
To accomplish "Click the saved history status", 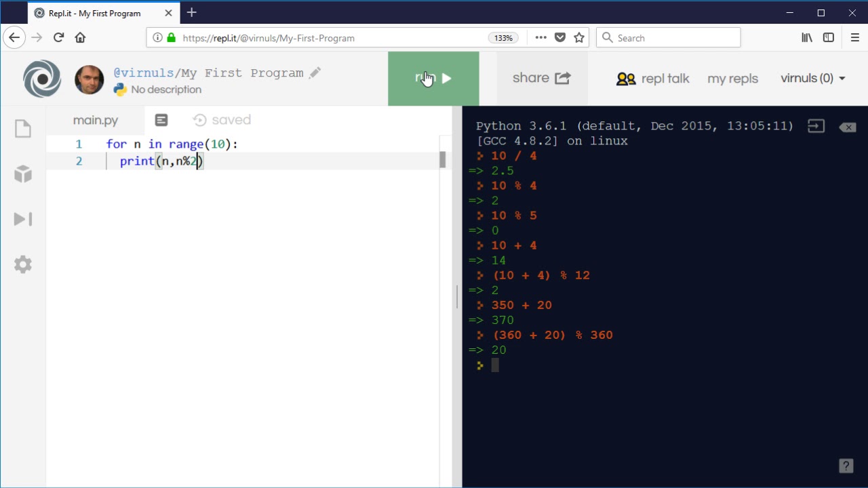I will pos(222,120).
